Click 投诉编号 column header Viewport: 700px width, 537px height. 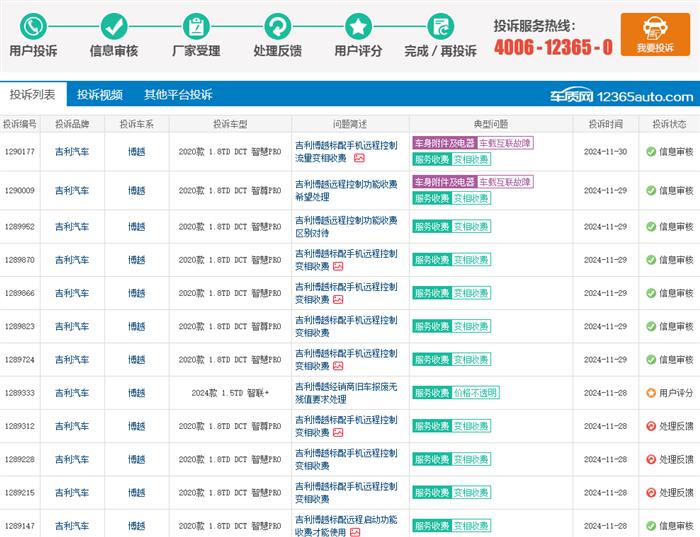[x=20, y=124]
